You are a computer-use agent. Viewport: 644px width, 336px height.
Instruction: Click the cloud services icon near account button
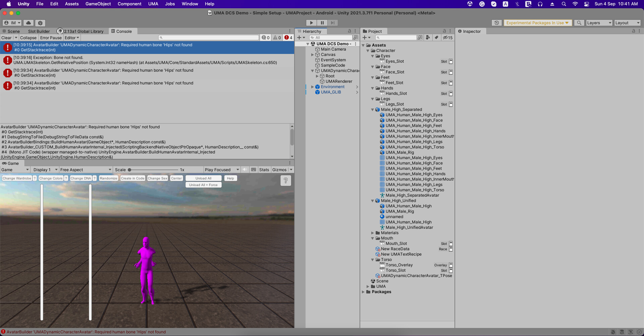pyautogui.click(x=29, y=23)
